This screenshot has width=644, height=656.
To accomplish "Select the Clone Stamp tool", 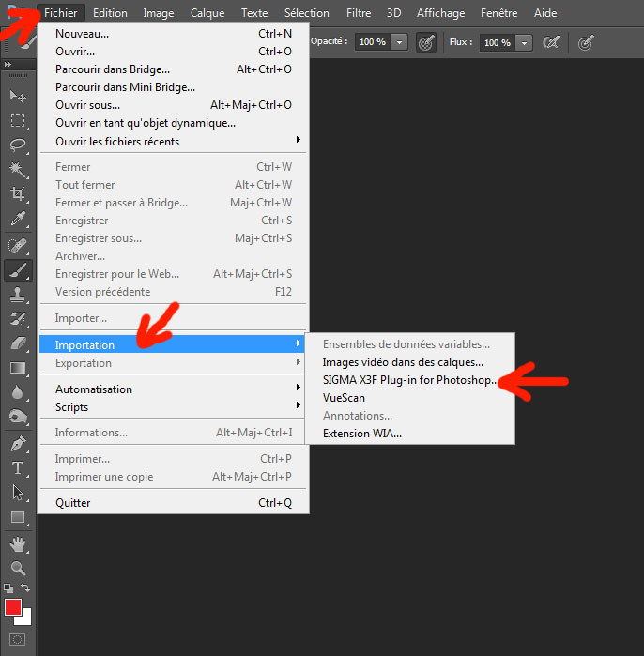I will point(18,295).
